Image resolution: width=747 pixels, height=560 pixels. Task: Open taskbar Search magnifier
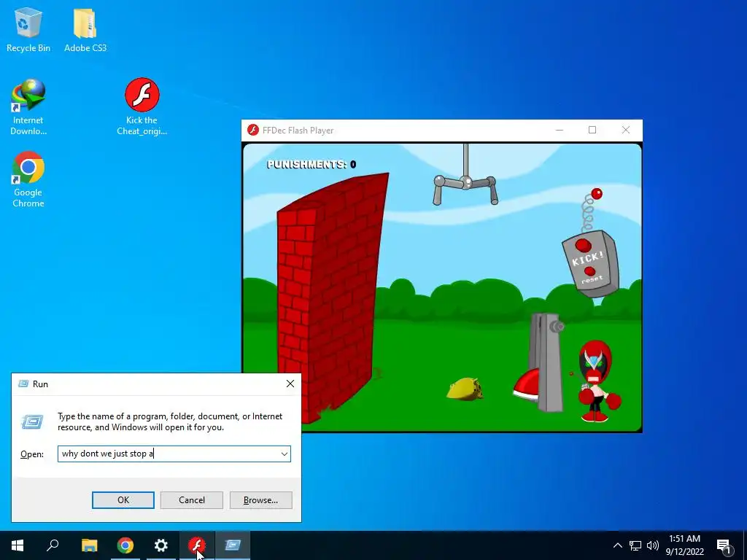tap(53, 545)
